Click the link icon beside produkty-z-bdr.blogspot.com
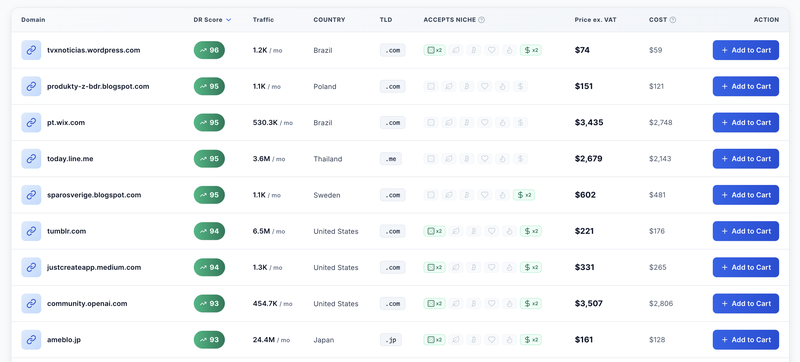 click(x=31, y=86)
